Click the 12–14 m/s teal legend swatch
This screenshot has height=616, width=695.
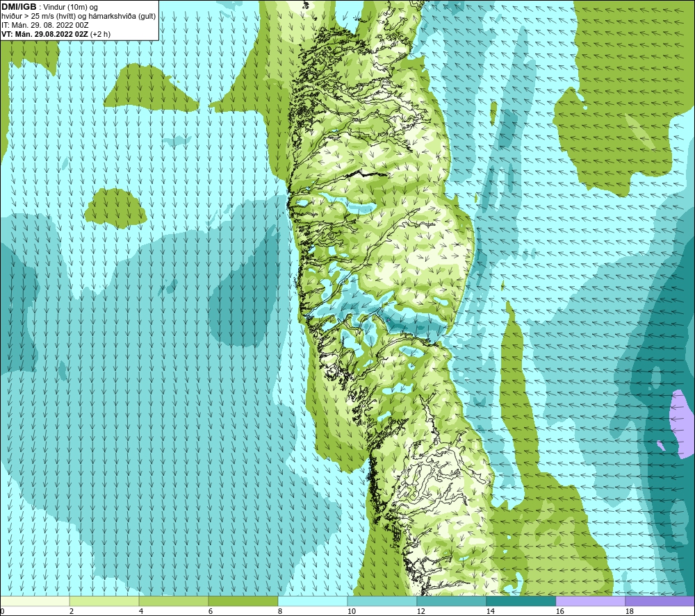tap(451, 601)
